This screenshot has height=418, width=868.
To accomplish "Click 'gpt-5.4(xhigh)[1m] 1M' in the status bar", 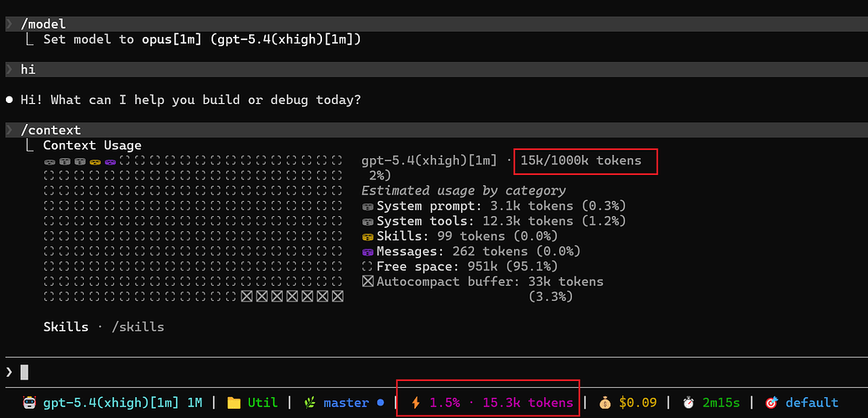I will click(122, 403).
